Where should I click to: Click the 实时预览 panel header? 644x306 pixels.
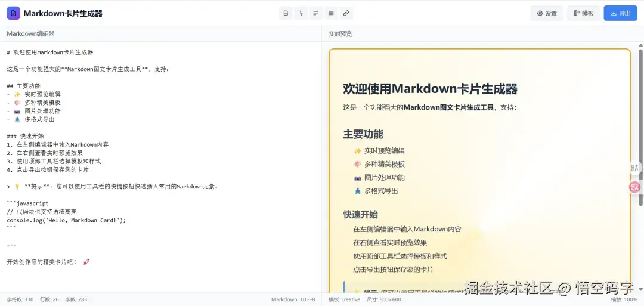point(340,33)
